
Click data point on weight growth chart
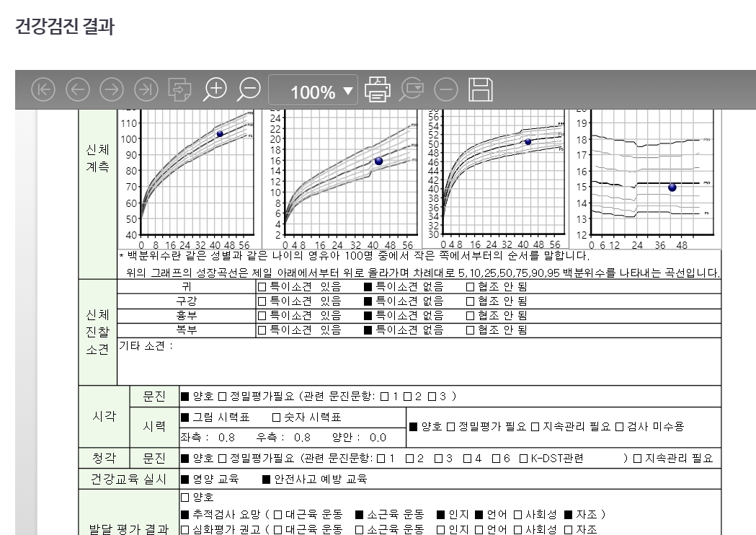pyautogui.click(x=378, y=161)
